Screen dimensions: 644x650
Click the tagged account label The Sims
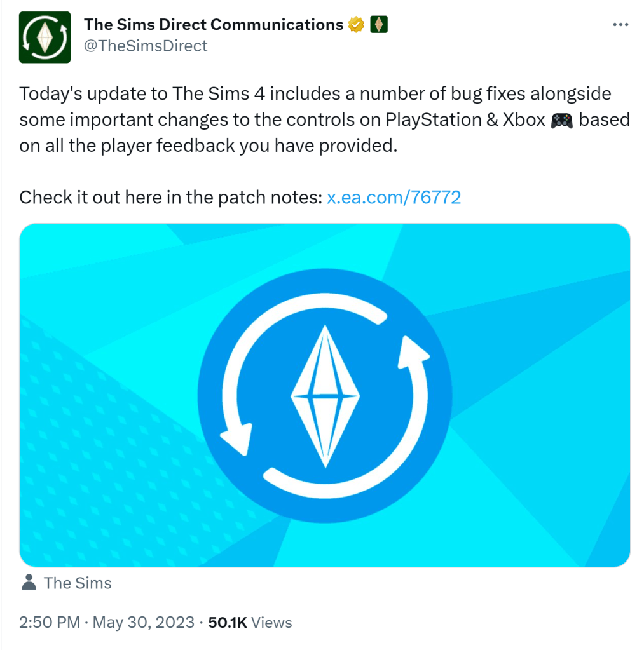[78, 583]
